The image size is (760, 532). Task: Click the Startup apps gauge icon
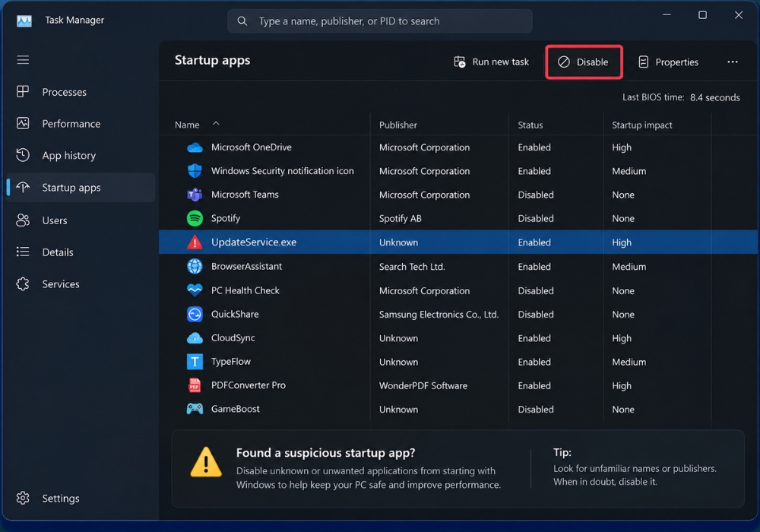coord(23,187)
